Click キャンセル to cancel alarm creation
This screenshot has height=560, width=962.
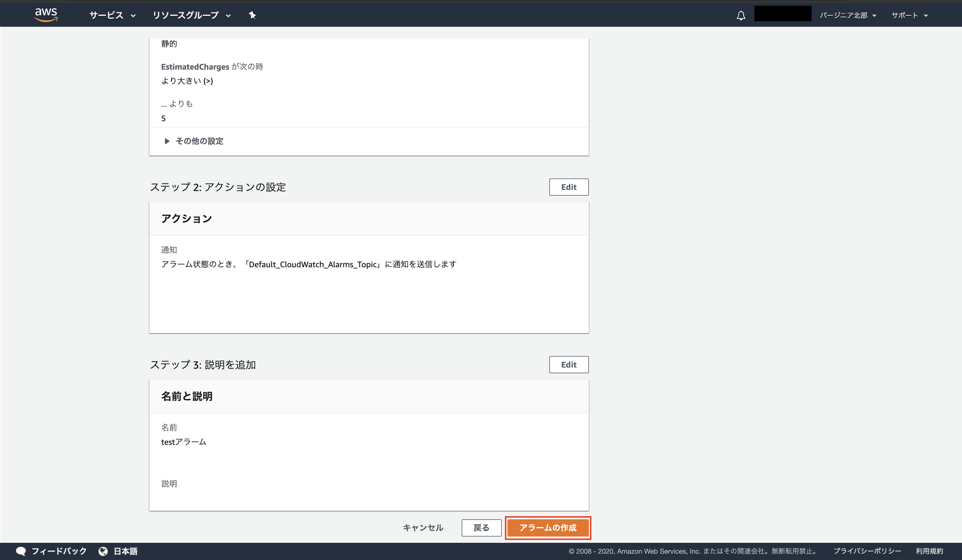423,528
